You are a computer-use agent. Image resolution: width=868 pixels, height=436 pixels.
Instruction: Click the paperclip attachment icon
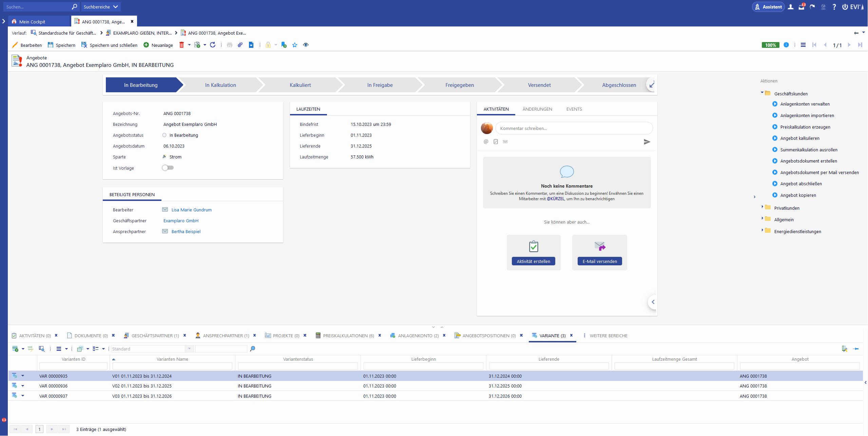click(240, 45)
